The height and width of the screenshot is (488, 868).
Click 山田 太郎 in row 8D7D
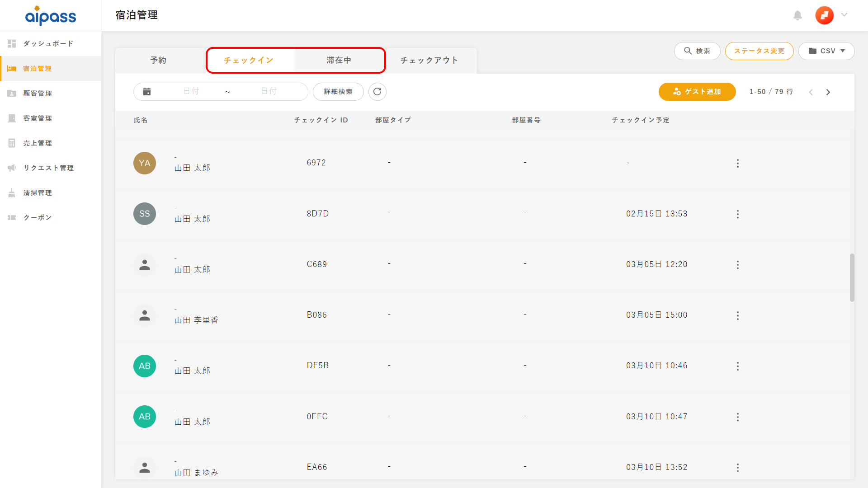click(x=193, y=219)
